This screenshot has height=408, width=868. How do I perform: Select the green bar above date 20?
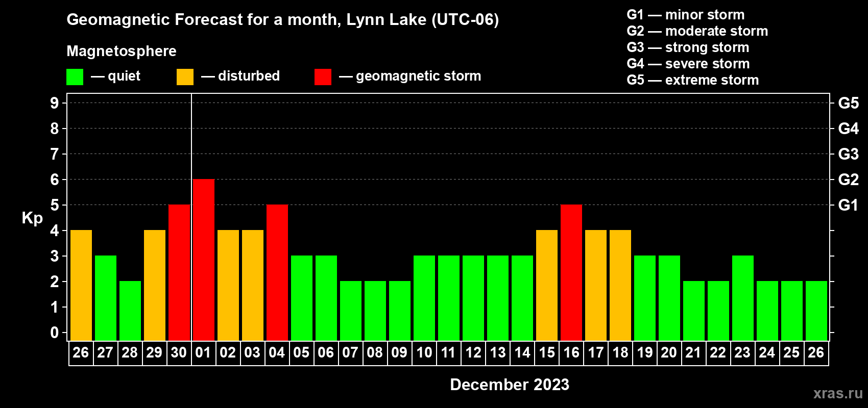669,298
